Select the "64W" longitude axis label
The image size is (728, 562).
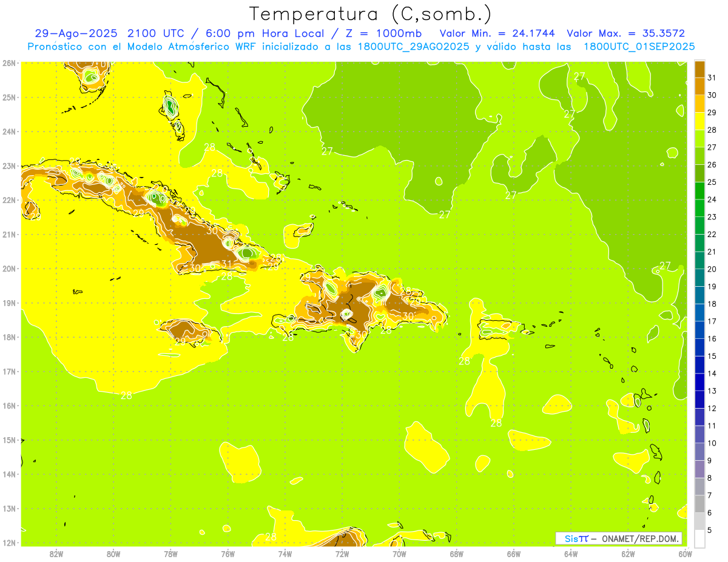(x=570, y=554)
